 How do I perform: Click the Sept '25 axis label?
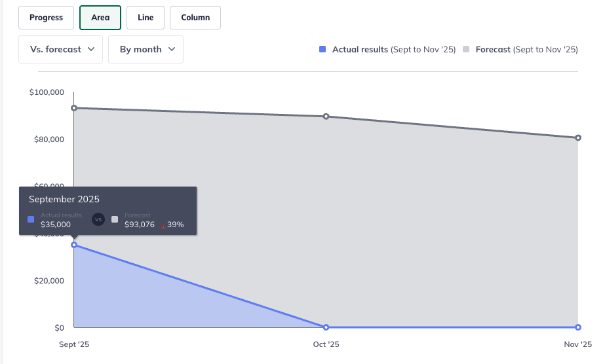coord(74,344)
